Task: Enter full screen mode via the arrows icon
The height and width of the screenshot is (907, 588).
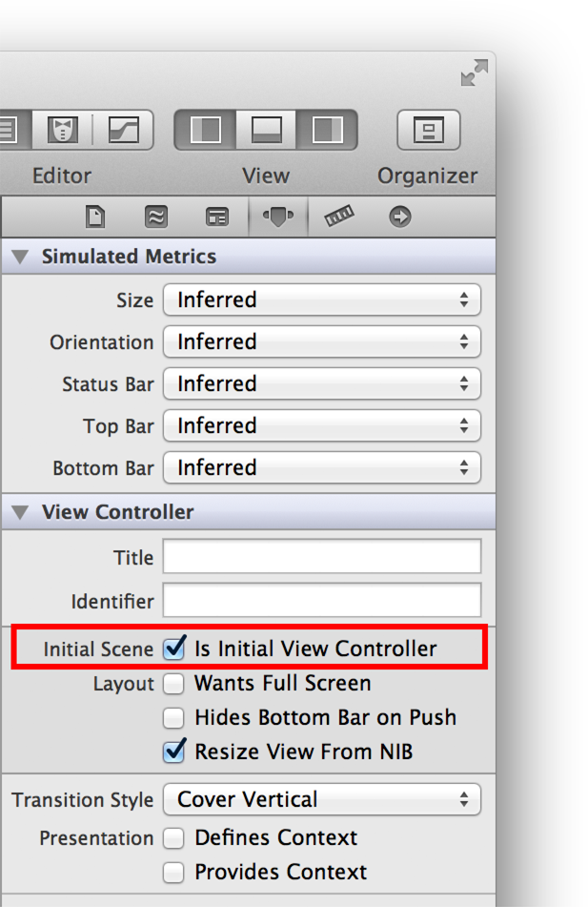Action: 474,73
